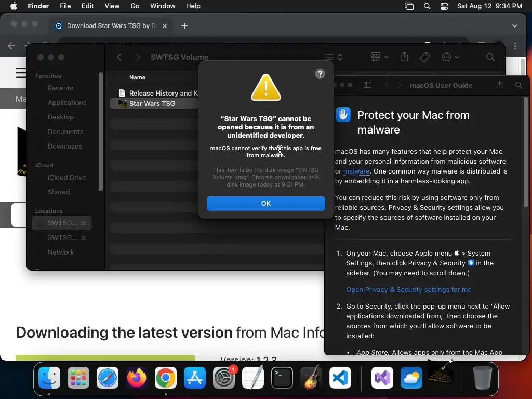Go back in Finder SWTSG Volume window
Image resolution: width=532 pixels, height=399 pixels.
119,57
